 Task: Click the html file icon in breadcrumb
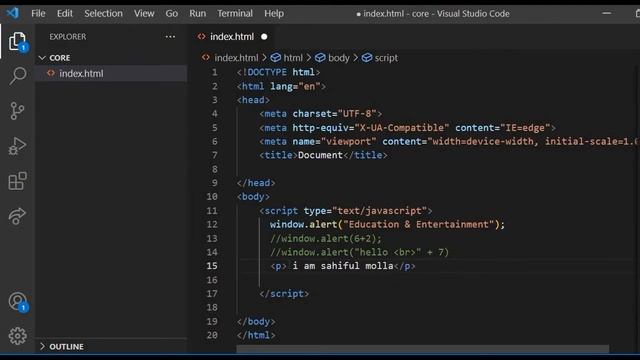(206, 58)
